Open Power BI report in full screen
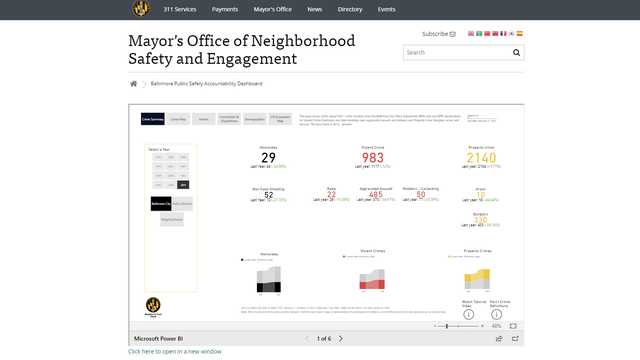 [515, 339]
